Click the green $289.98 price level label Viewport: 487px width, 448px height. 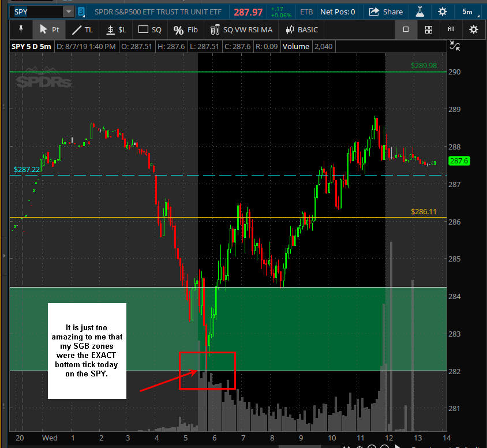424,66
